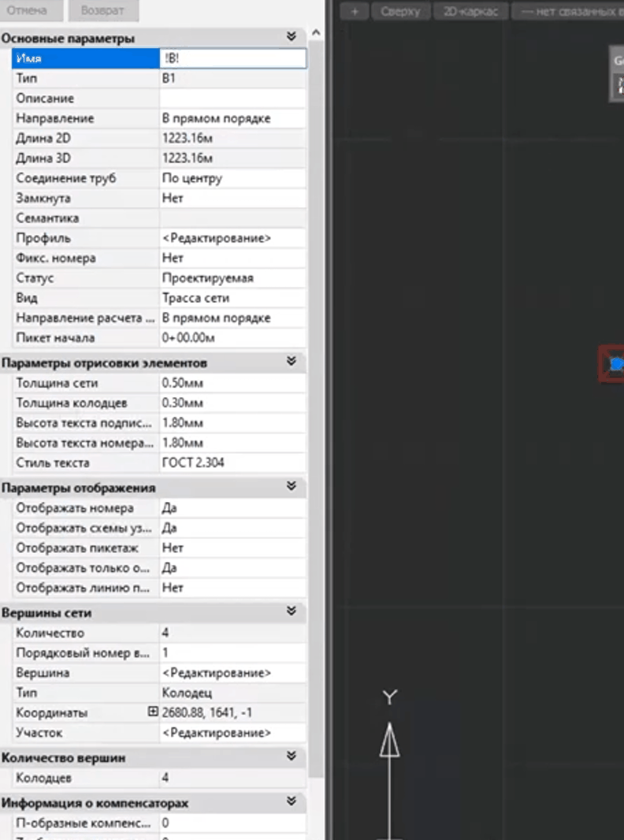
Task: Toggle the Отображать пикетаж value
Action: 232,548
